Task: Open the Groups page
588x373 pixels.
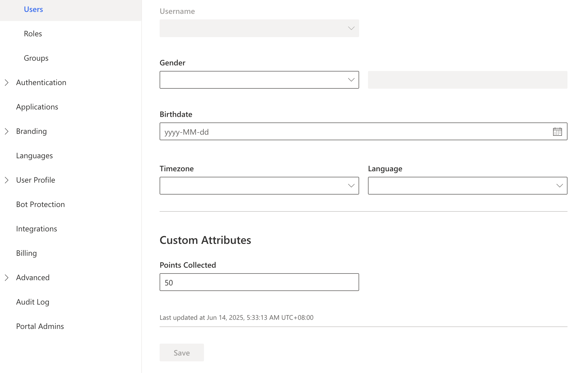Action: tap(36, 58)
